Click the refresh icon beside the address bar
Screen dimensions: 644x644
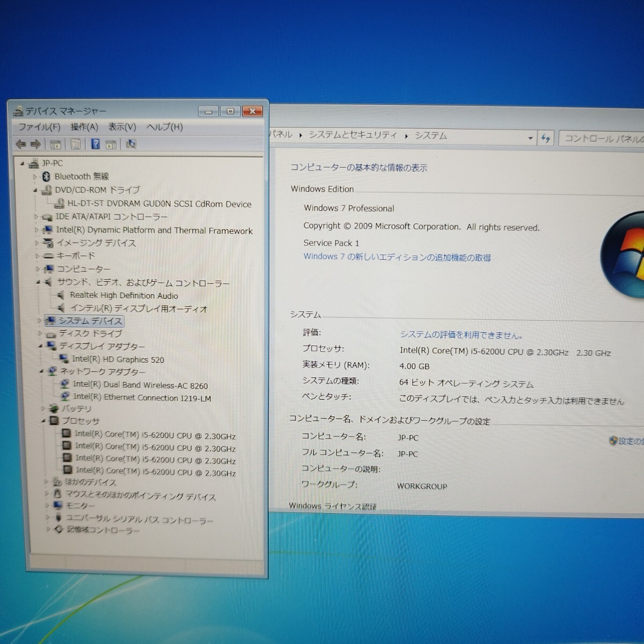pos(546,138)
